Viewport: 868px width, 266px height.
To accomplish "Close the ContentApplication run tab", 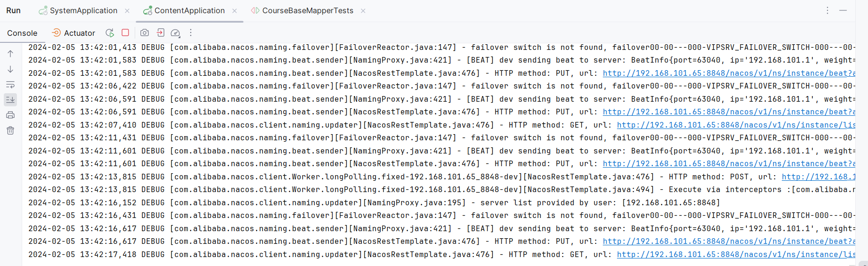I will (235, 11).
